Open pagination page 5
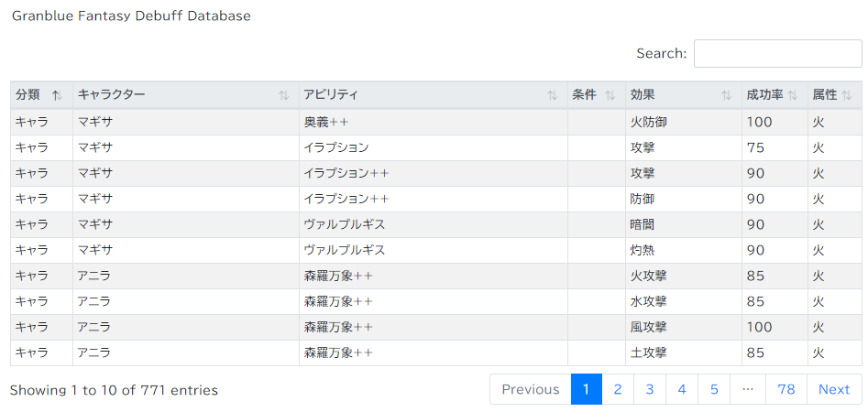 [x=714, y=389]
